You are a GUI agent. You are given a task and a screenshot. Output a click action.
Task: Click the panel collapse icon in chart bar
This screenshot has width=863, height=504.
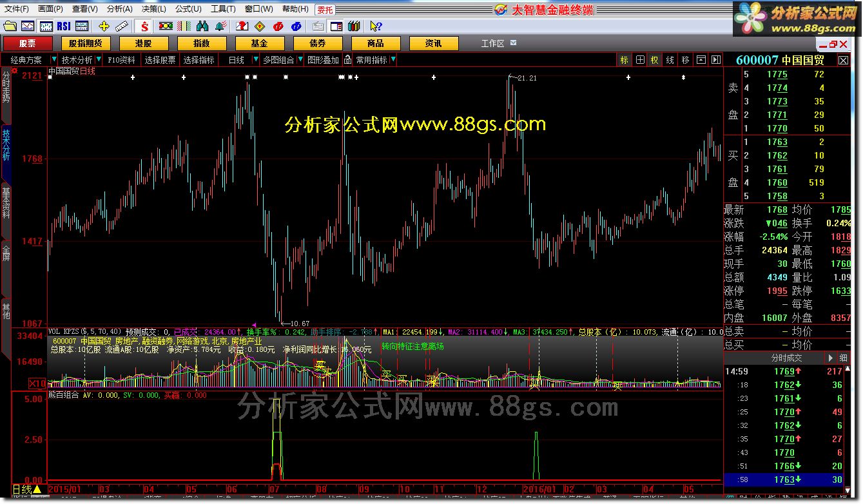pyautogui.click(x=701, y=60)
